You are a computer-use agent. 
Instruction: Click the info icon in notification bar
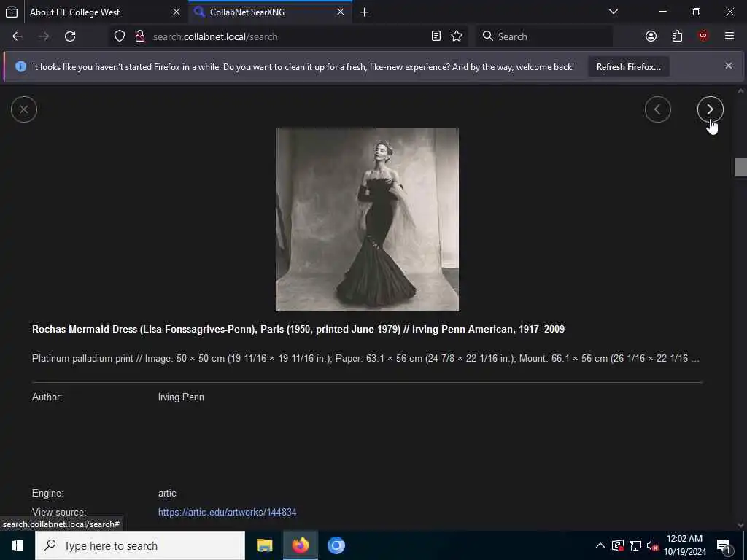tap(20, 66)
